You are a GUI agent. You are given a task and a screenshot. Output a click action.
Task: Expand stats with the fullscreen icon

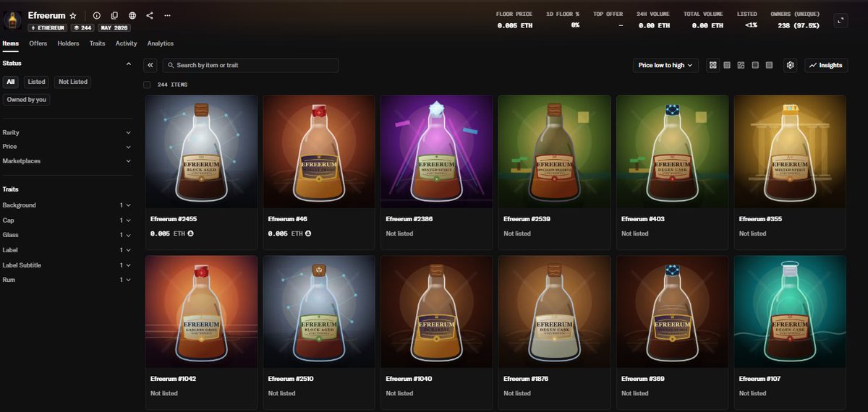click(x=841, y=20)
